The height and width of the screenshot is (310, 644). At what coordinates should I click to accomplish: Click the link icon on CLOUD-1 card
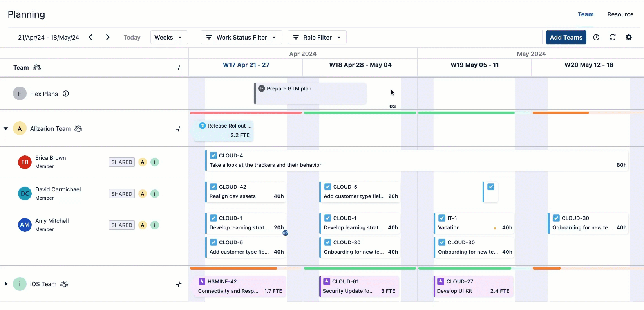(x=286, y=232)
